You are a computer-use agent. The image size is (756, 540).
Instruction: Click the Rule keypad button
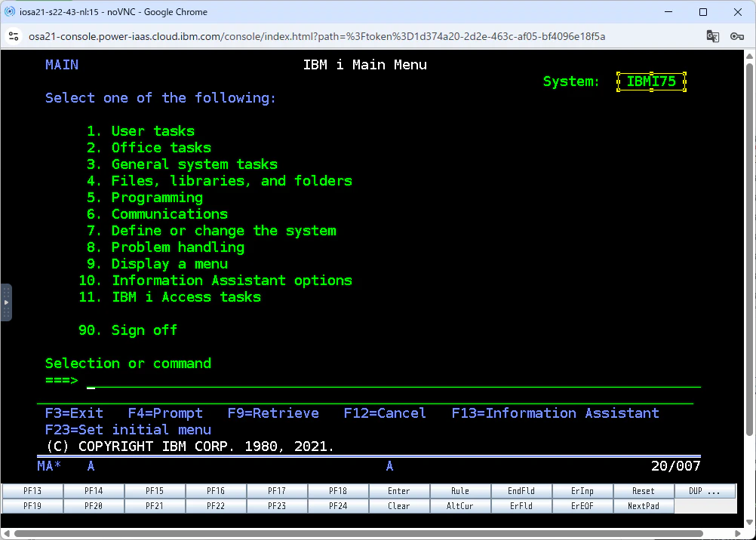click(460, 491)
